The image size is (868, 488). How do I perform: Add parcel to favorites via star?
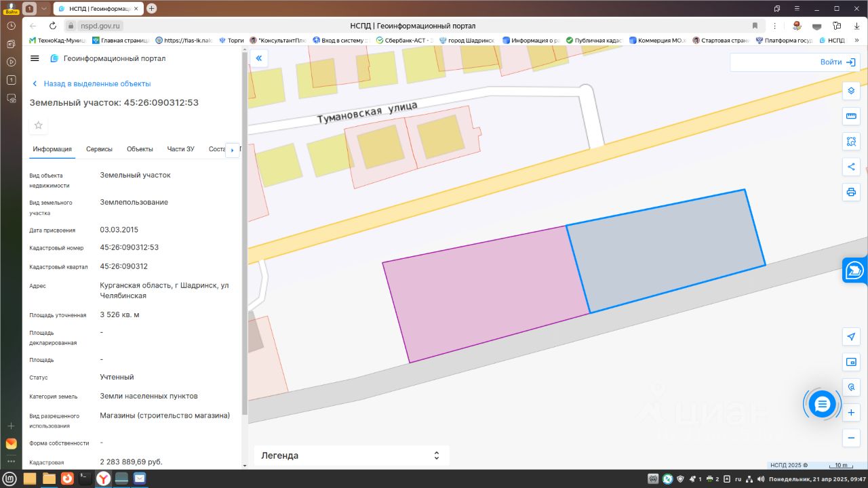39,125
